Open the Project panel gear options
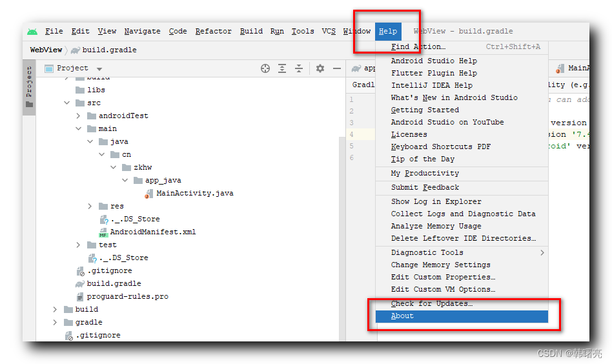 [x=320, y=68]
